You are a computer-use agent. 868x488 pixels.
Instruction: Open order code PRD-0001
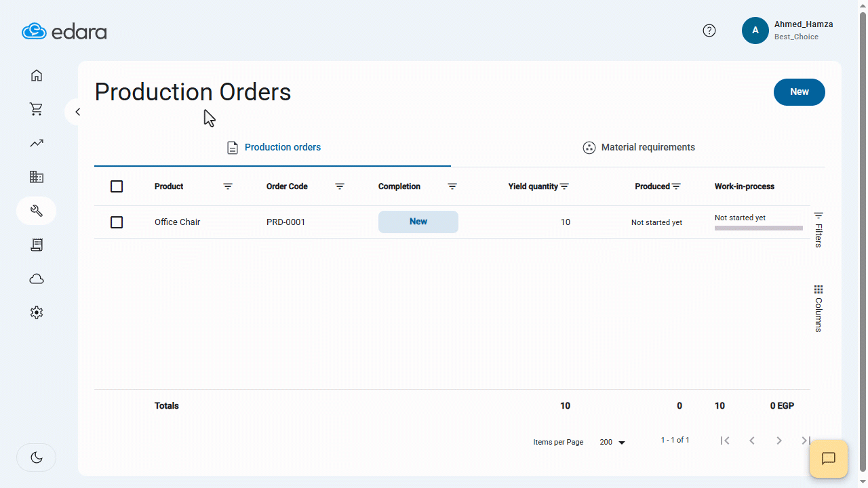point(285,222)
